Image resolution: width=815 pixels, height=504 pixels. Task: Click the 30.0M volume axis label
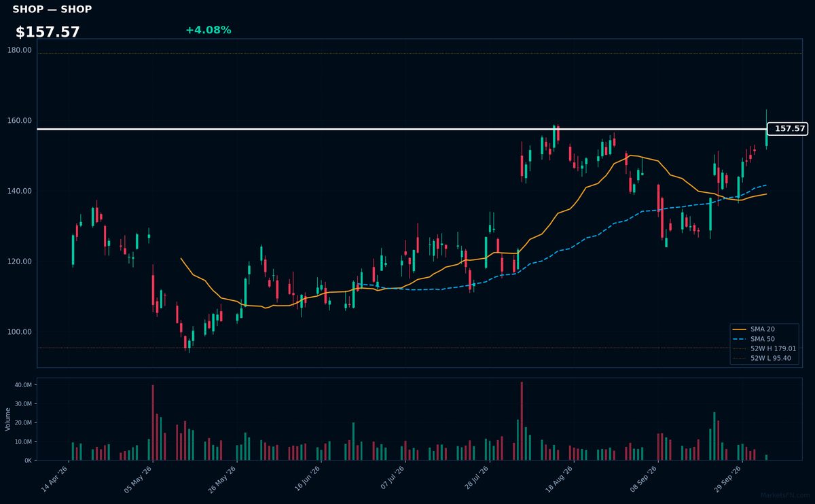coord(23,403)
